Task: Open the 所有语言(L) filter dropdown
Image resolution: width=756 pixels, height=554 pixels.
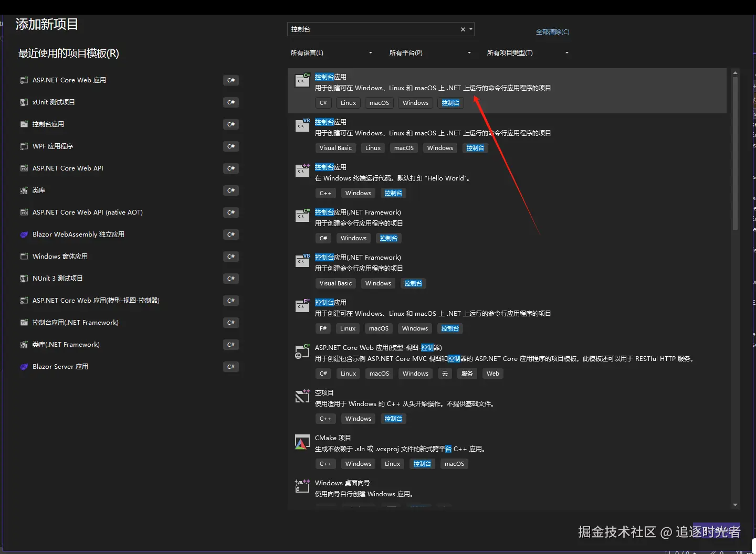Action: [332, 53]
